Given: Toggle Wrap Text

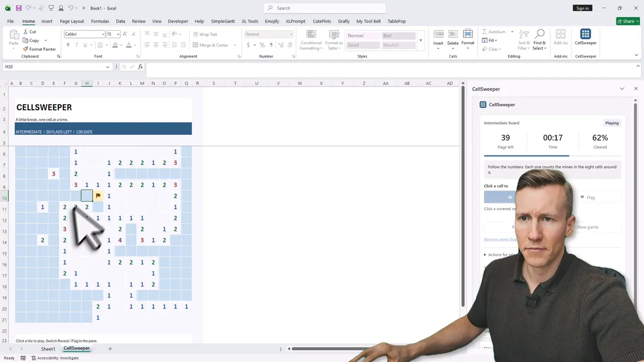Looking at the screenshot, I should click(x=205, y=34).
